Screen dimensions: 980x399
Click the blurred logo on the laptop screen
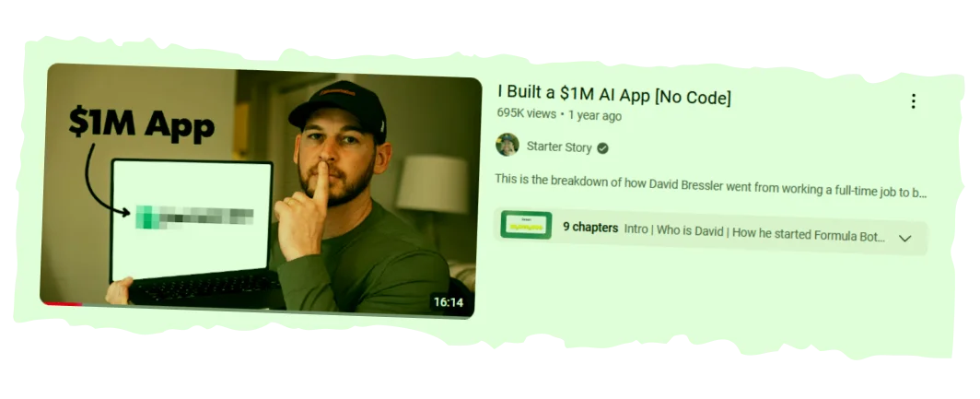(x=194, y=217)
